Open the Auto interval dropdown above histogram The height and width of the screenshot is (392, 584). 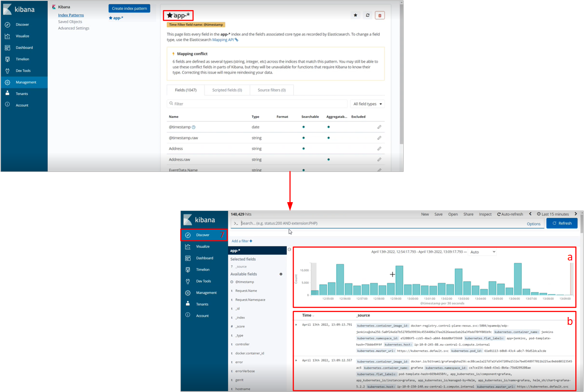coord(482,252)
